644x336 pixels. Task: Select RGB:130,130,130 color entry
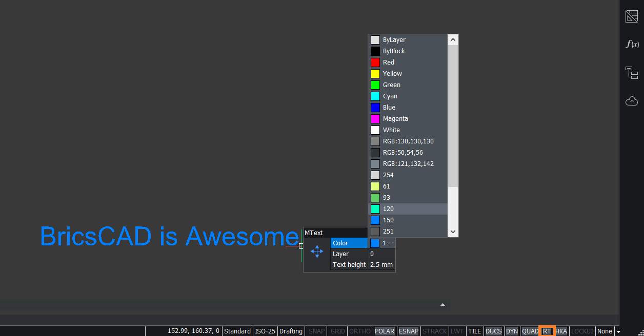click(x=408, y=141)
